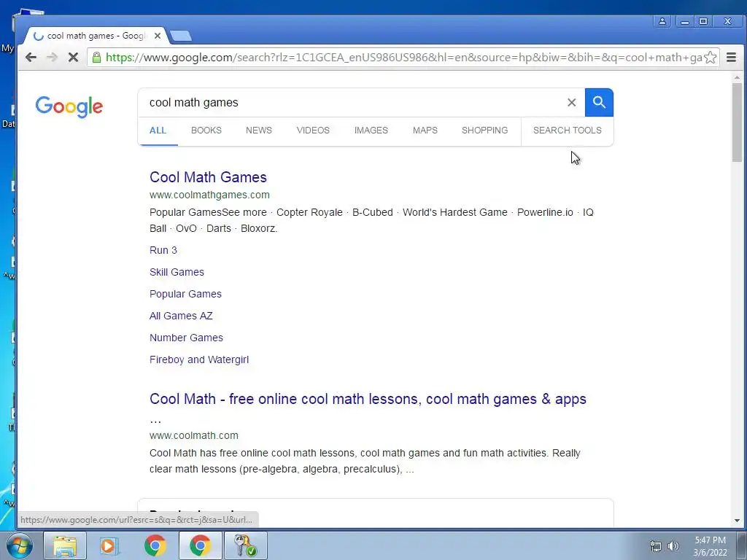The width and height of the screenshot is (747, 560).
Task: Open the keys application in the taskbar
Action: (245, 545)
